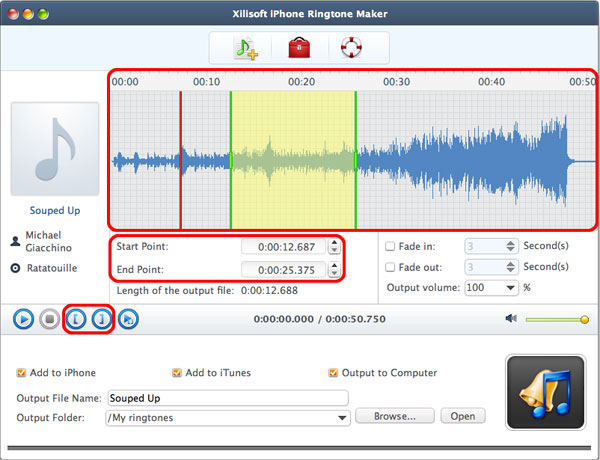Uncheck Output to Computer
This screenshot has width=600, height=460.
tap(333, 373)
